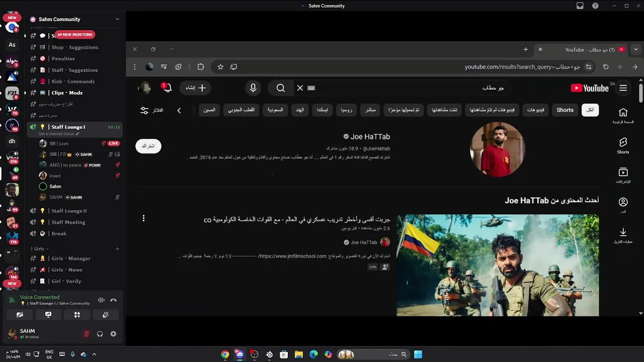Select the Shorts filter chip

pos(565,110)
